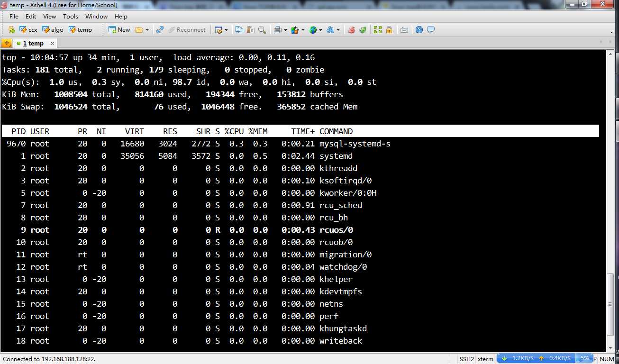Close the '1 temp' tab with its x
This screenshot has width=619, height=364.
[x=52, y=43]
